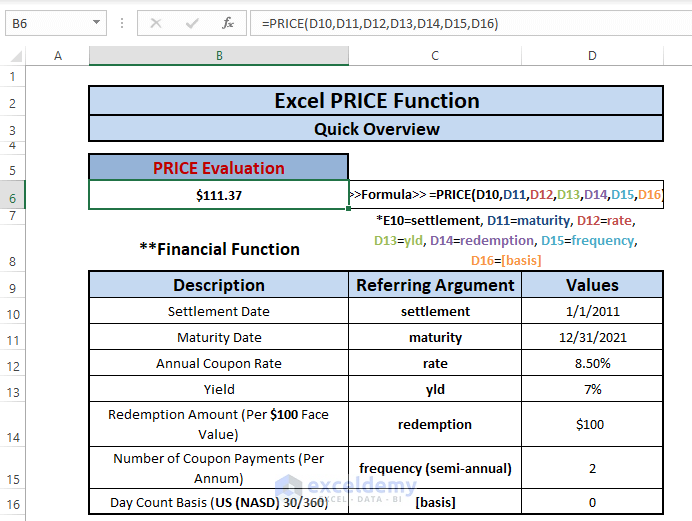This screenshot has height=521, width=692.
Task: Select the 'rate' argument cell
Action: pyautogui.click(x=435, y=363)
